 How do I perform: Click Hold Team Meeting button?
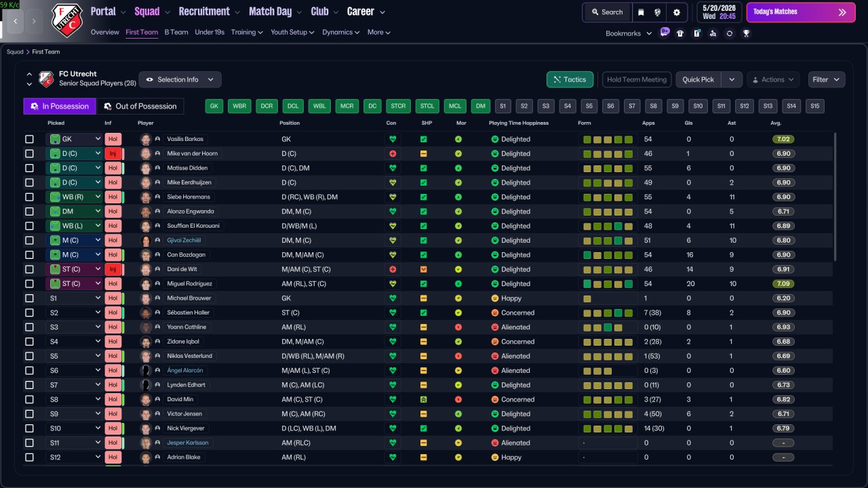(637, 79)
